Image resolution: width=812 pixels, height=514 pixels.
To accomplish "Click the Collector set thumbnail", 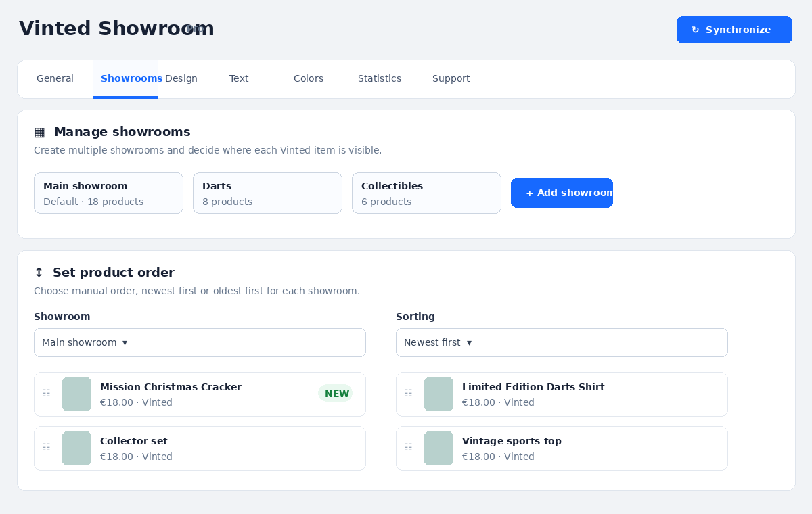I will point(76,448).
